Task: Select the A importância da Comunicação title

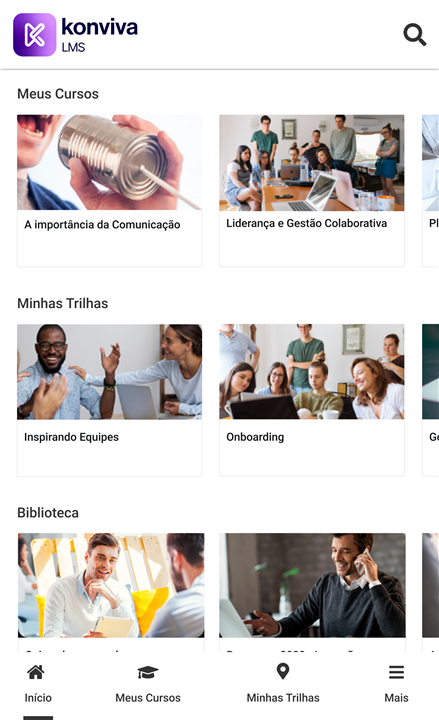Action: pos(102,225)
